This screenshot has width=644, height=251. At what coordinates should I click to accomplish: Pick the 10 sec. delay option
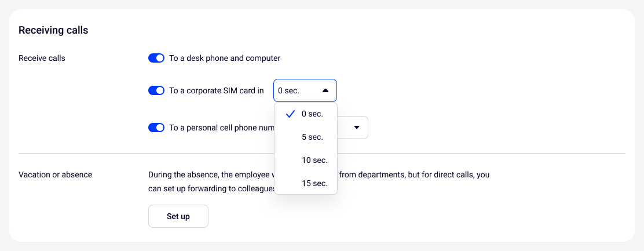[x=314, y=160]
